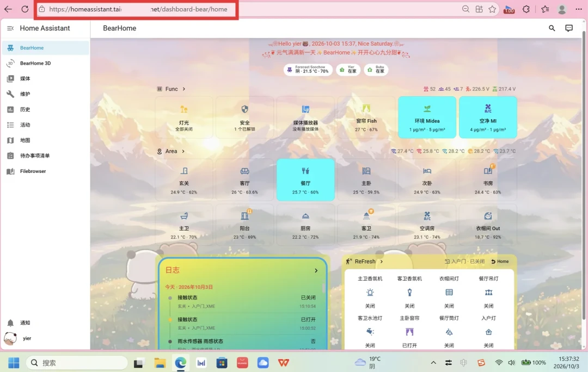588x372 pixels.
Task: Open the 灯光 lights card
Action: 184,117
